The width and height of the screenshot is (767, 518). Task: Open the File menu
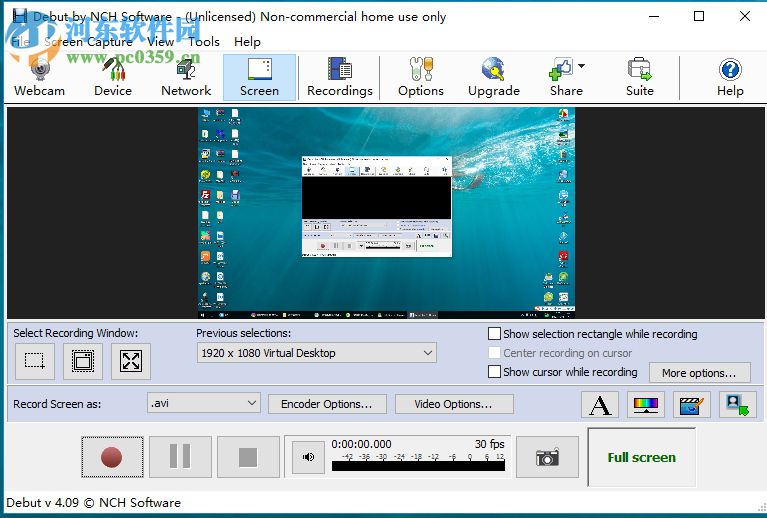pos(21,42)
